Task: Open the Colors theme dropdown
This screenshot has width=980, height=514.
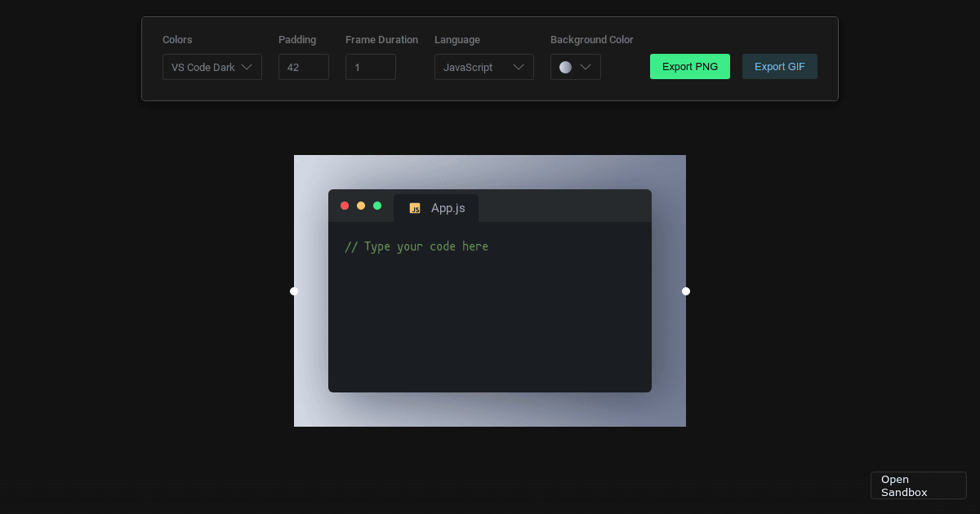Action: 212,67
